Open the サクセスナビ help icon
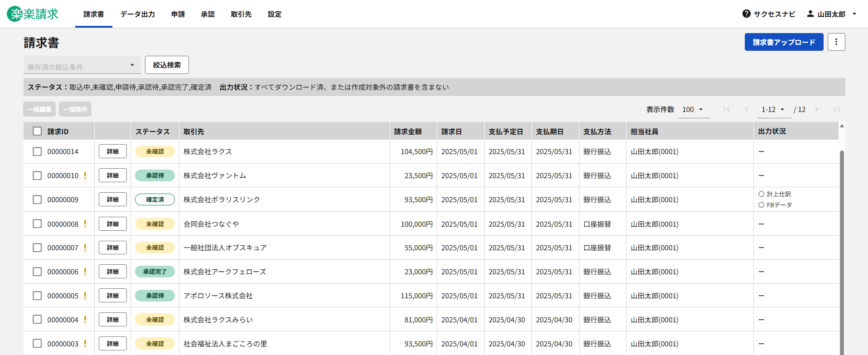The image size is (868, 355). [x=746, y=14]
